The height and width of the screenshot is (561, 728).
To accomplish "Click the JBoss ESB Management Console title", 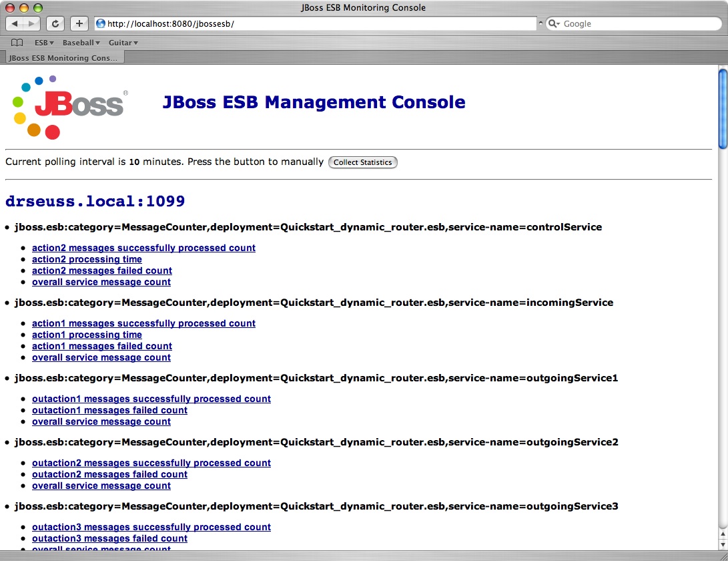I will [x=314, y=102].
